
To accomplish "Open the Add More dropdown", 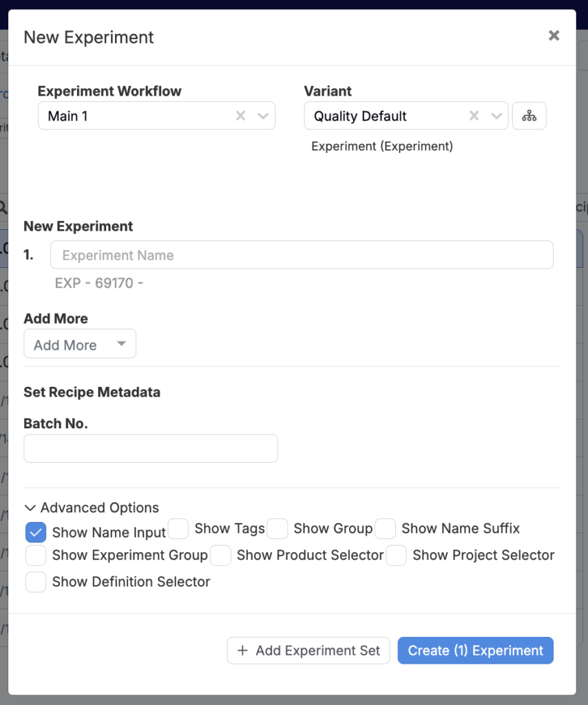I will [80, 344].
